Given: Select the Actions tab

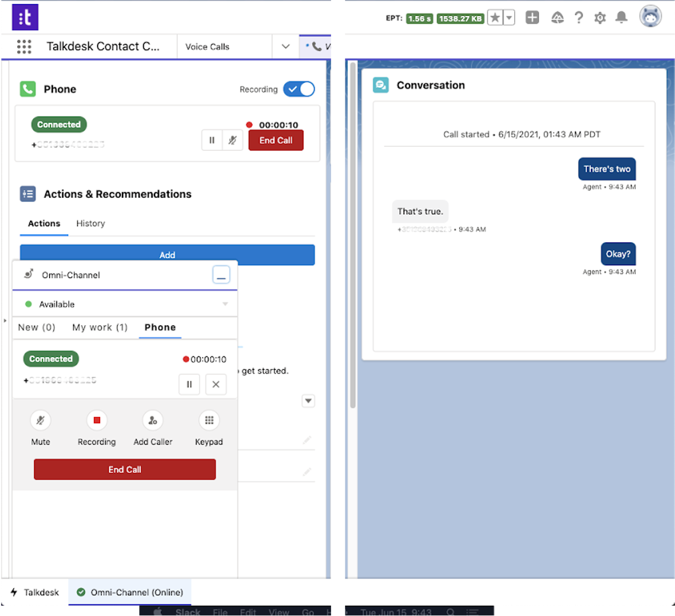Looking at the screenshot, I should click(x=44, y=223).
